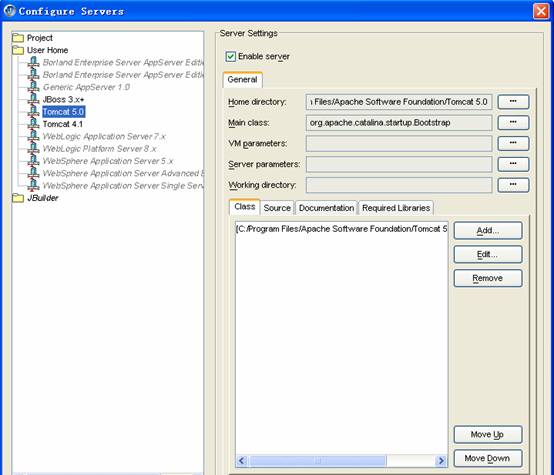Open the General tab
The height and width of the screenshot is (475, 554).
242,80
